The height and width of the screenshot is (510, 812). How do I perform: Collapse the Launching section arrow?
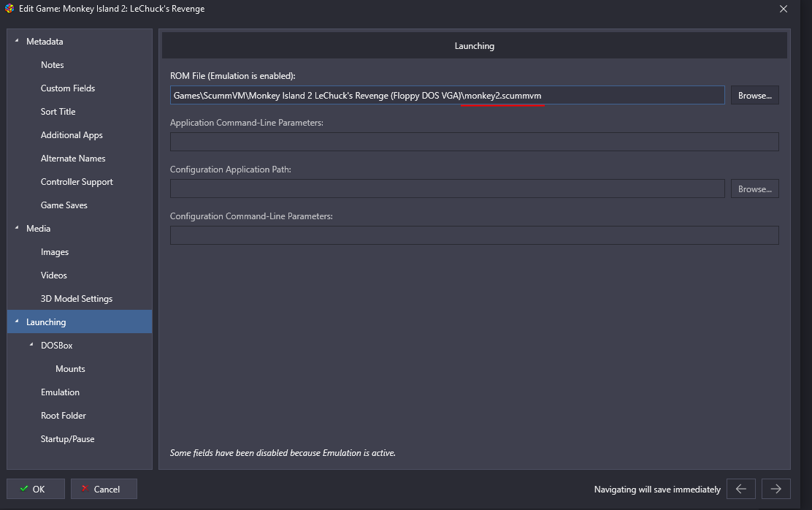[x=17, y=321]
